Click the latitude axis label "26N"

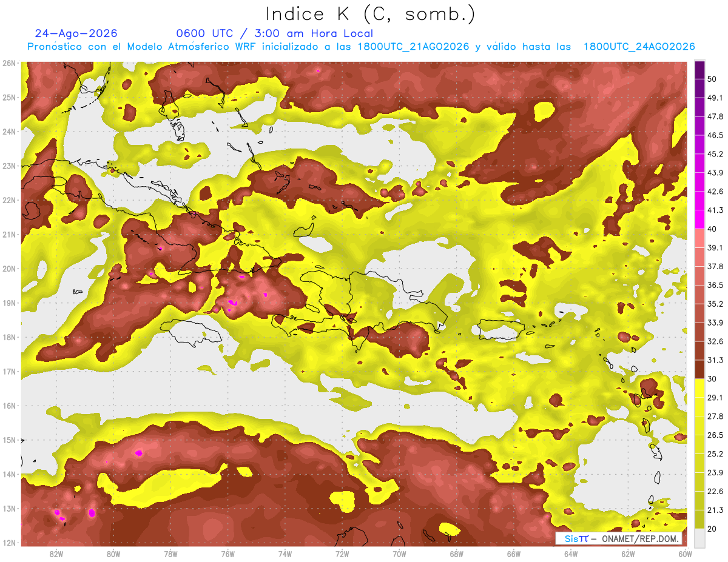coord(9,63)
